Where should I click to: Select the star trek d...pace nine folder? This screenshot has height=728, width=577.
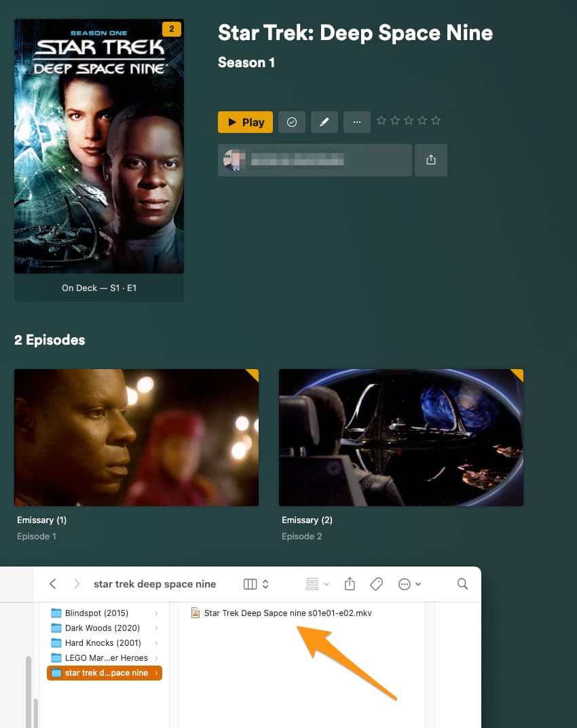105,673
